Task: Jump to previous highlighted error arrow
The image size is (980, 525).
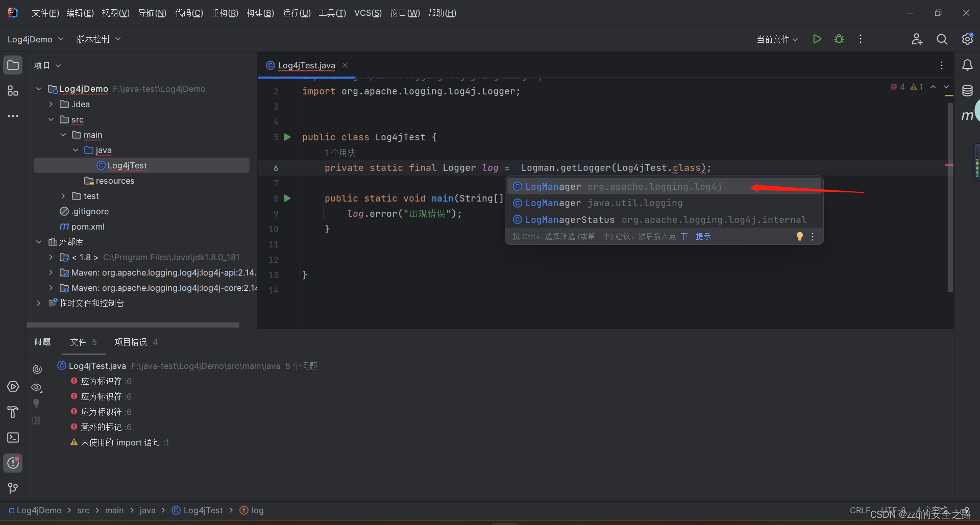Action: pos(933,87)
